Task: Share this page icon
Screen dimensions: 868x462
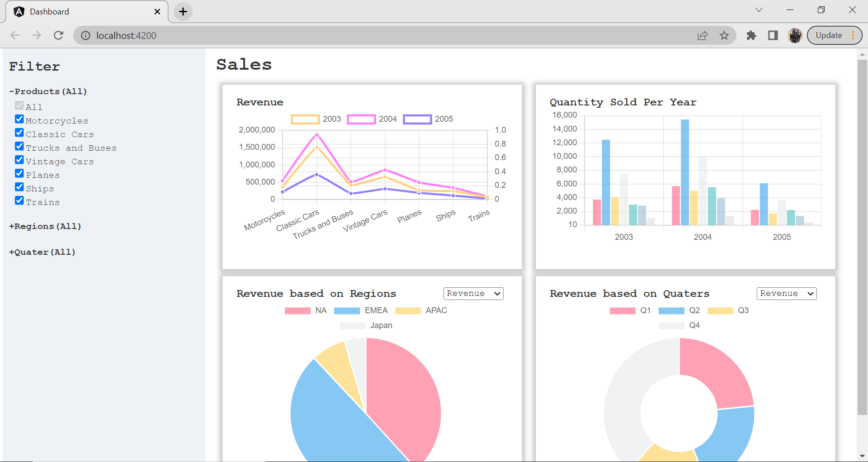Action: point(703,35)
